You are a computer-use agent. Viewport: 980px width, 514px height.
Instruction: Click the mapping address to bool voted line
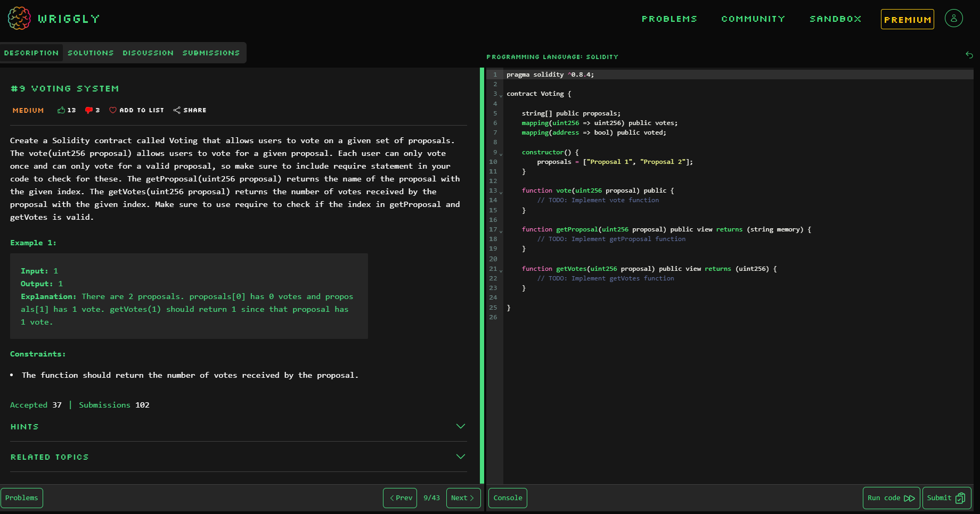[594, 132]
